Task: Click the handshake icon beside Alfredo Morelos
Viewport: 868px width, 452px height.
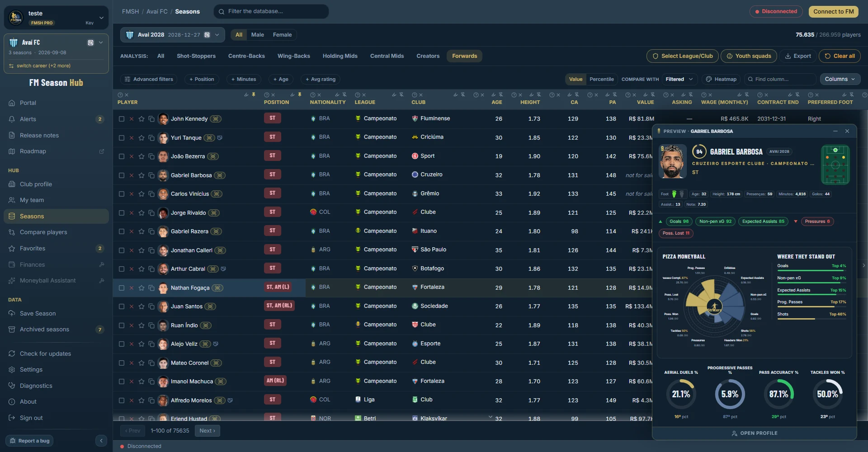Action: pyautogui.click(x=230, y=400)
